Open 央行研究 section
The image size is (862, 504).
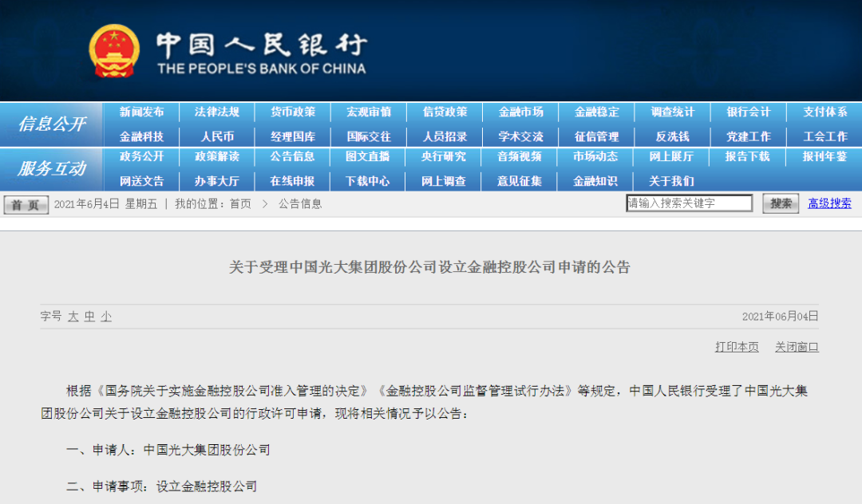coord(444,156)
